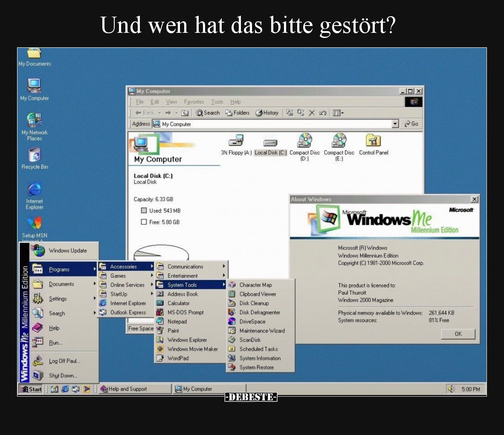Close the About Windows dialog

(x=474, y=199)
